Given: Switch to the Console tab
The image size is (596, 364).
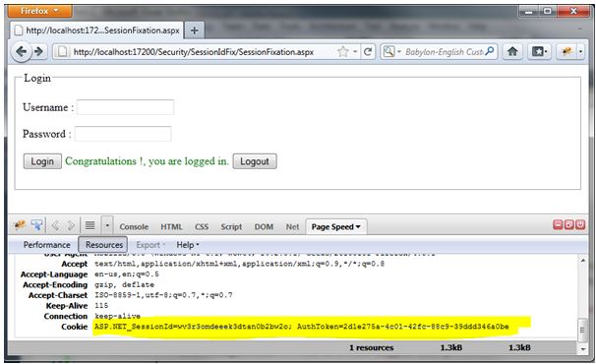Looking at the screenshot, I should 134,226.
